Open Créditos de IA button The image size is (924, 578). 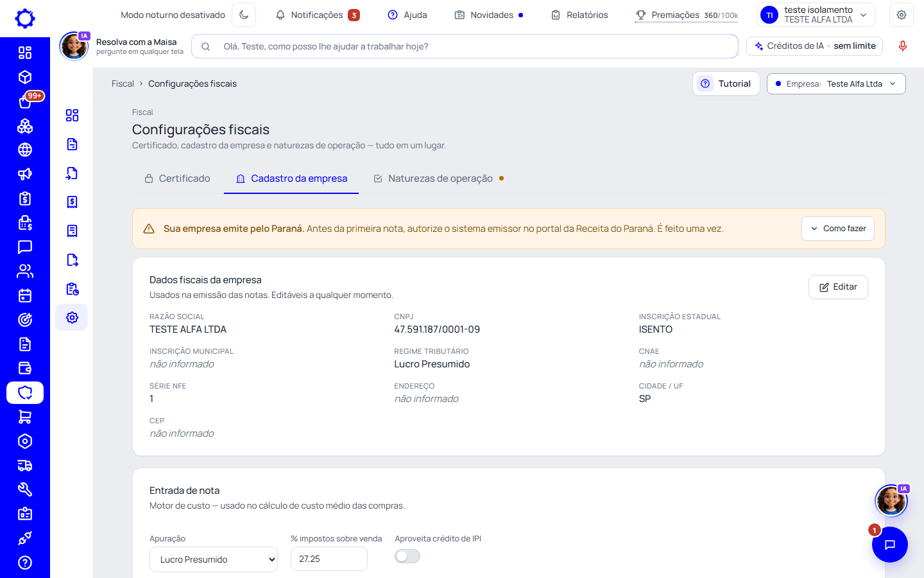[x=815, y=46]
